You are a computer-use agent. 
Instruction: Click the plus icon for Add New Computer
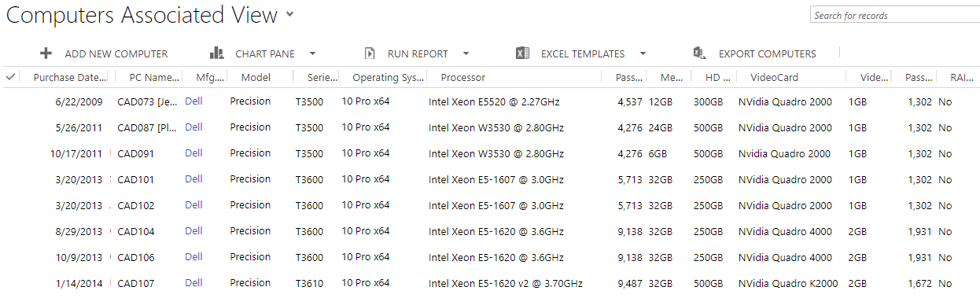coord(46,53)
